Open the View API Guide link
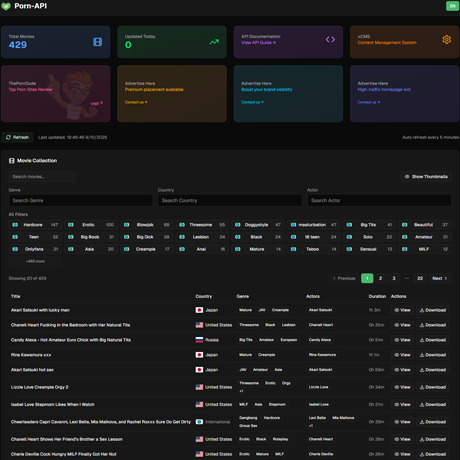The height and width of the screenshot is (460, 460). point(258,43)
